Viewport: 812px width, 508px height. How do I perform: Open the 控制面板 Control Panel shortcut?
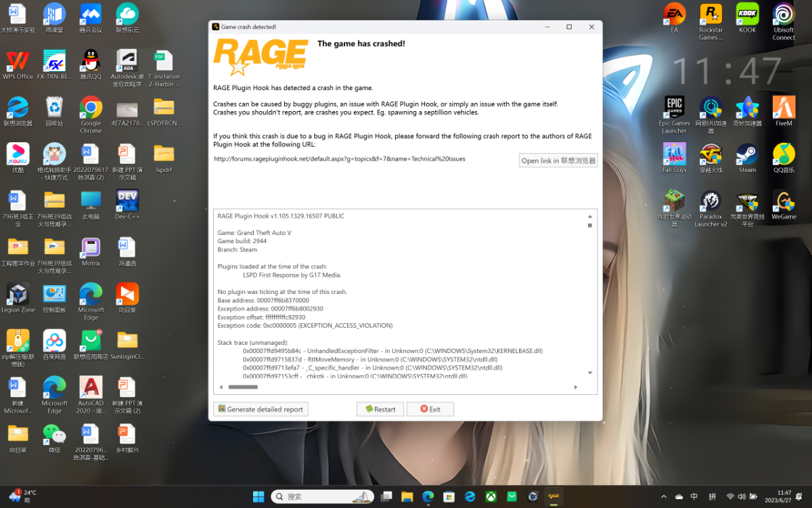tap(54, 298)
